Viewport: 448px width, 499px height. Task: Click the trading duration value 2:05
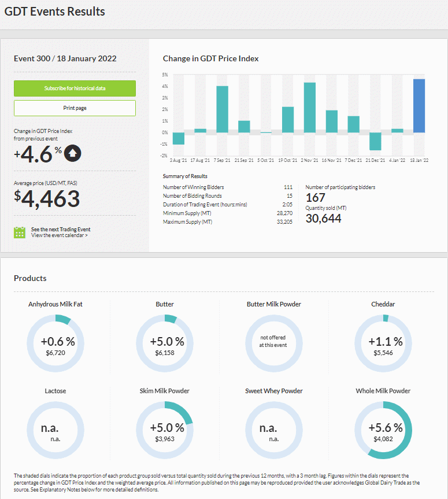tap(287, 204)
